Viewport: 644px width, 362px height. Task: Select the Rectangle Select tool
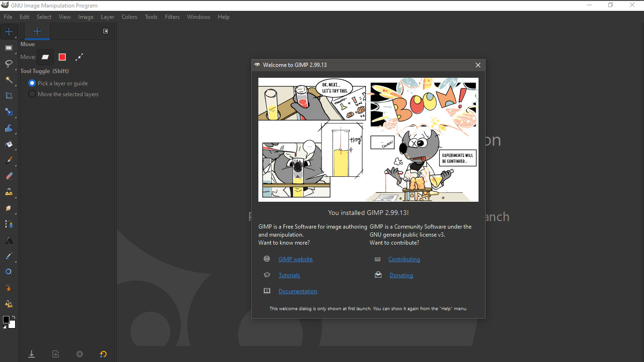tap(9, 48)
